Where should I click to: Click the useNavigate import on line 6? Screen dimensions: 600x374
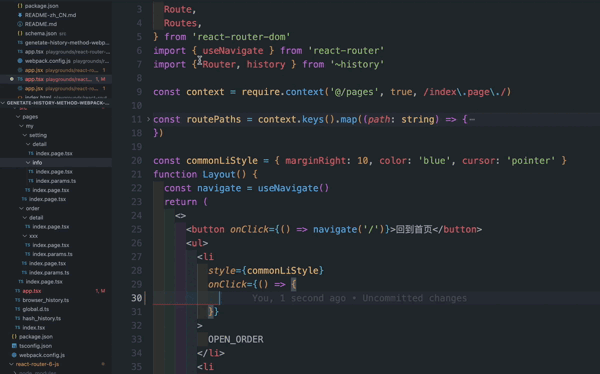(233, 51)
